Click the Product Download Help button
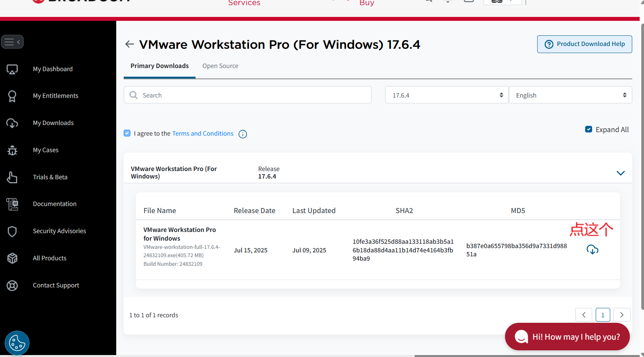 (x=584, y=44)
